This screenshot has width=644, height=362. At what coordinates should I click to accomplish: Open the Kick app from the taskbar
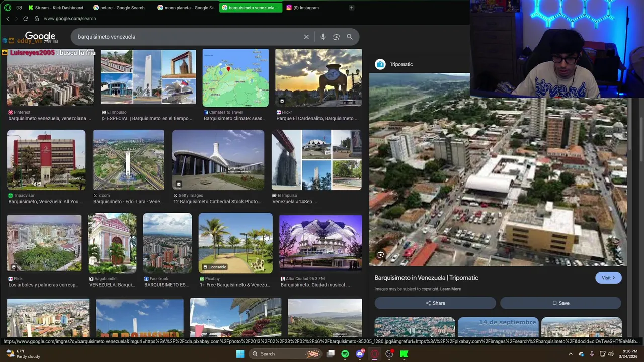404,354
